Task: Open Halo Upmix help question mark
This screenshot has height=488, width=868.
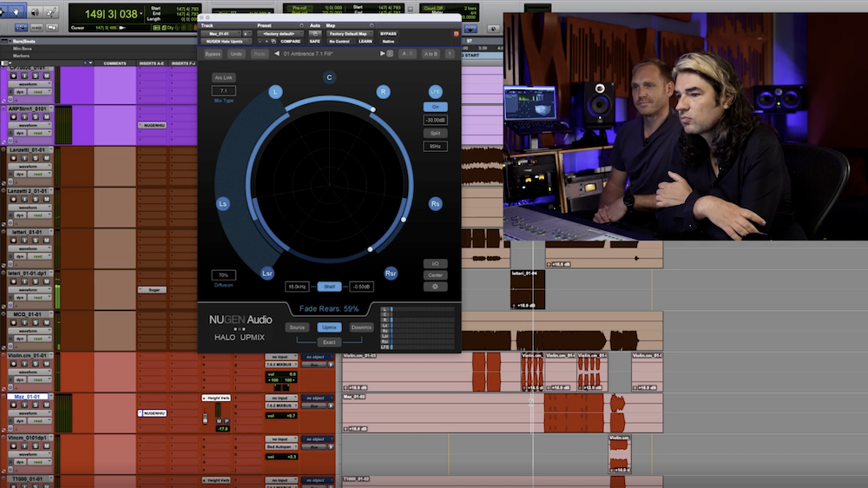Action: click(x=450, y=54)
